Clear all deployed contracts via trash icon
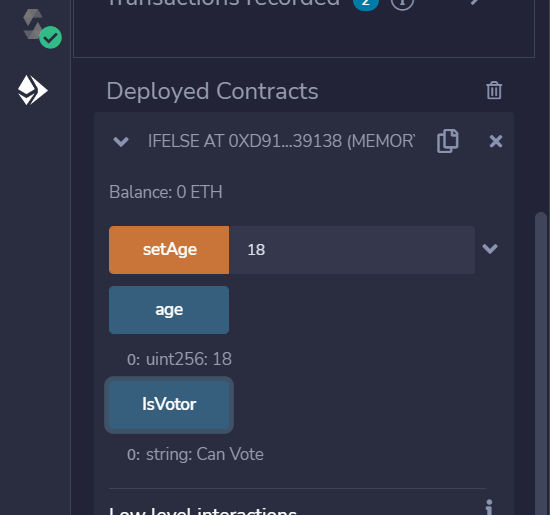This screenshot has width=550, height=515. coord(494,91)
